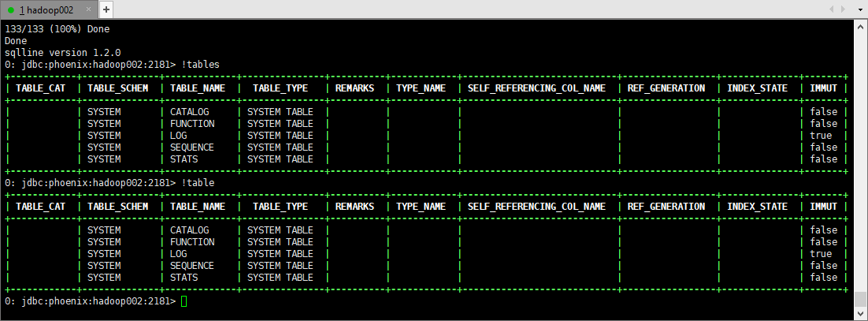Click STATS in the !tables output
The height and width of the screenshot is (321, 868).
[184, 159]
